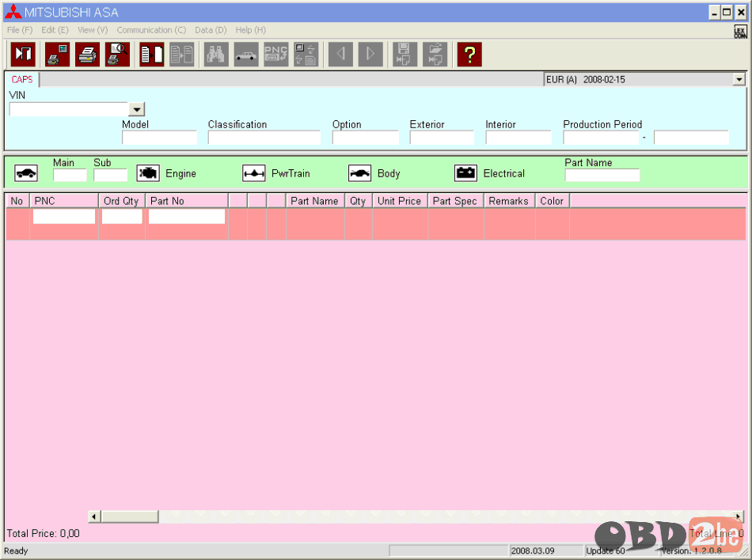
Task: Click the horizontal scrollbar thumb
Action: (x=129, y=516)
